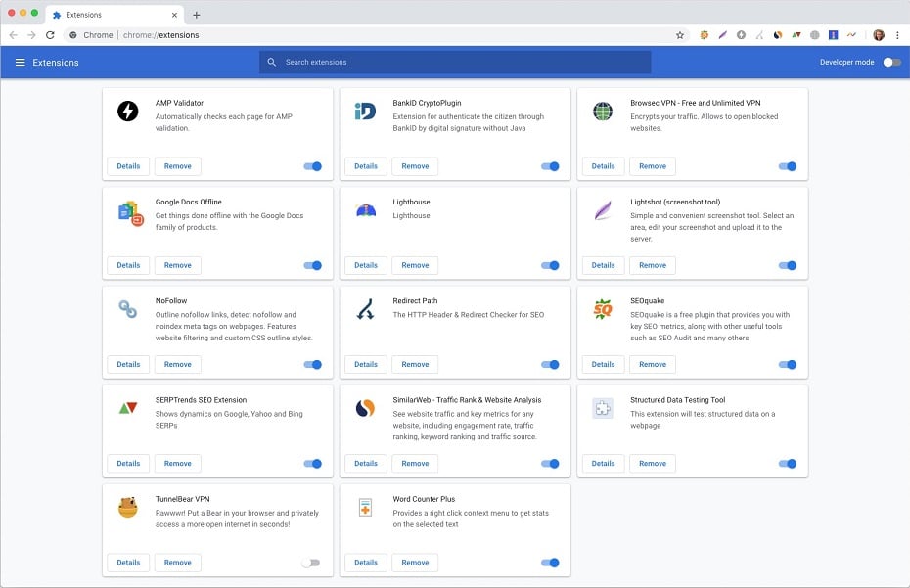Enable Developer mode switch

click(x=892, y=62)
